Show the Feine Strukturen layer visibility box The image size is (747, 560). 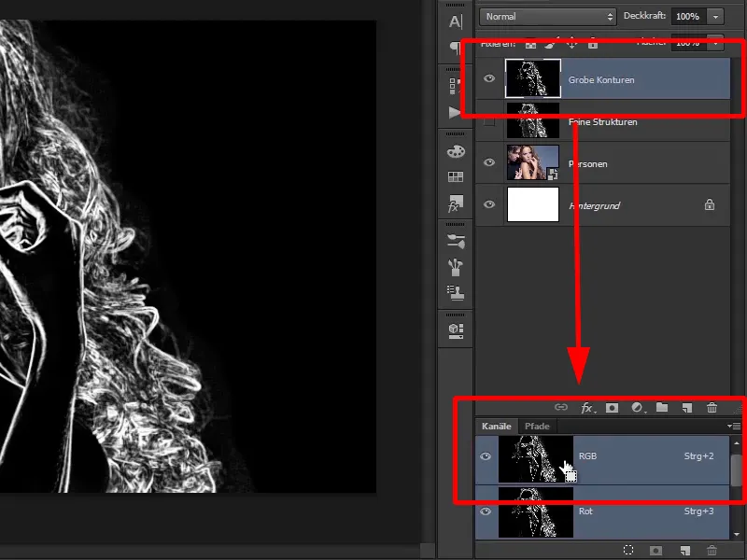click(x=489, y=121)
